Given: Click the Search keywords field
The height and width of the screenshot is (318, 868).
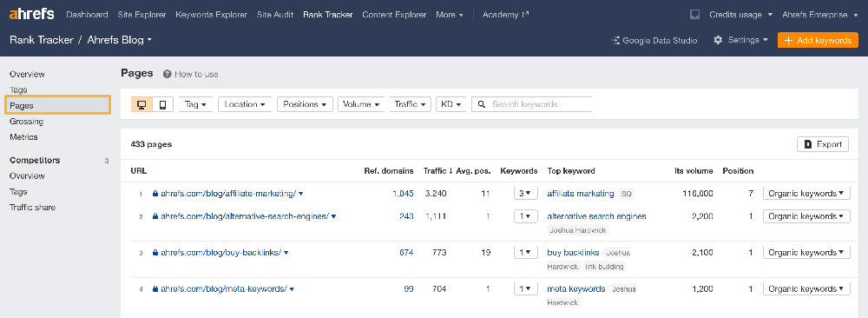Looking at the screenshot, I should point(531,104).
